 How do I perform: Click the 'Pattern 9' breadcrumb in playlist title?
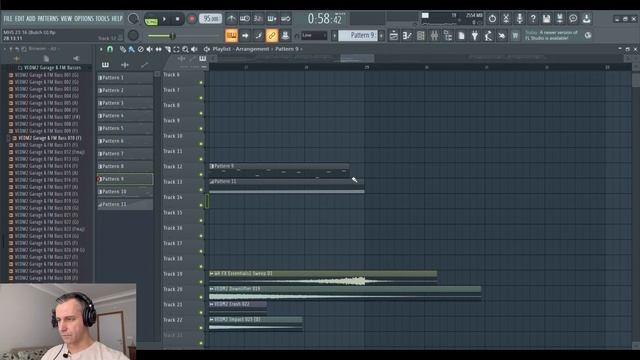[x=287, y=49]
